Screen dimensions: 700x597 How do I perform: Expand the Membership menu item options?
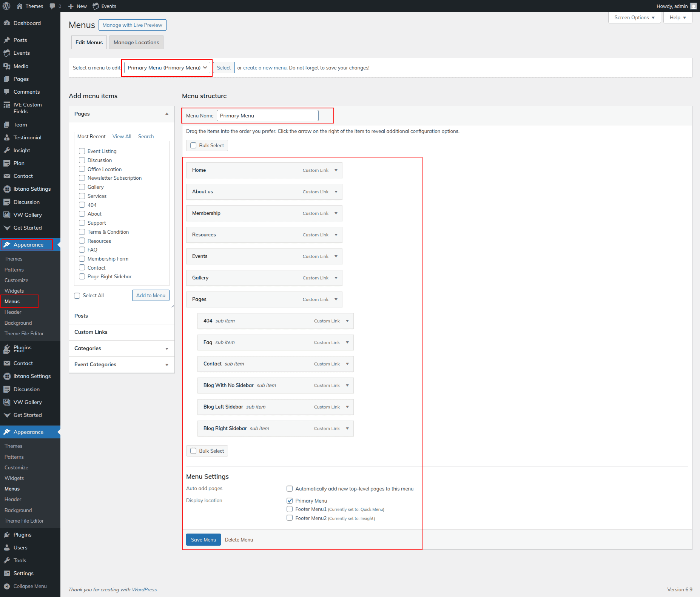click(x=336, y=213)
